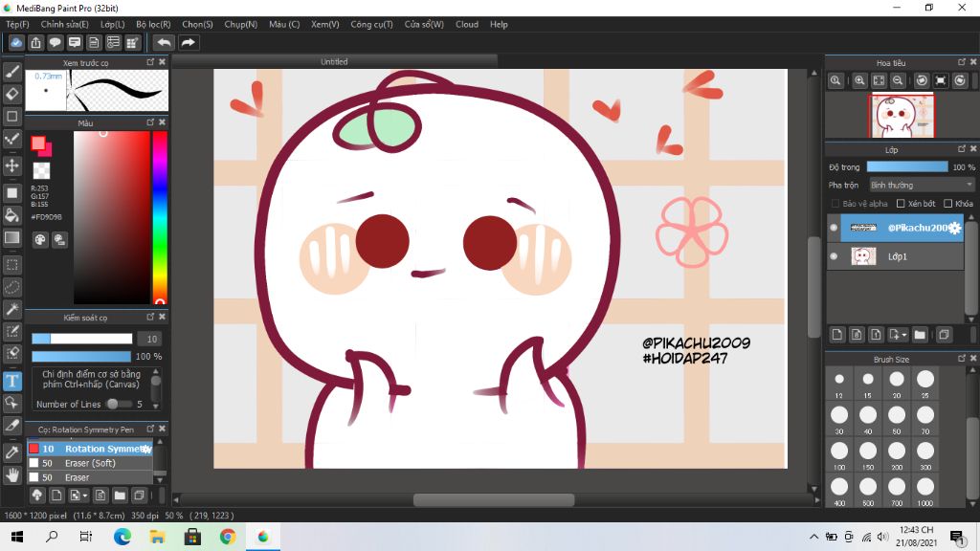Open Chỉnh sửa(E) edit menu

point(64,24)
